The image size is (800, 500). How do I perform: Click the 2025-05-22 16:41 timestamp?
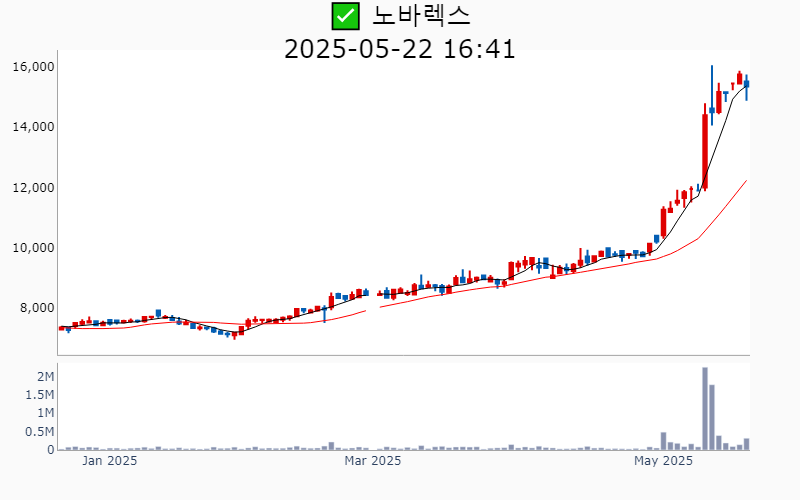pos(400,49)
